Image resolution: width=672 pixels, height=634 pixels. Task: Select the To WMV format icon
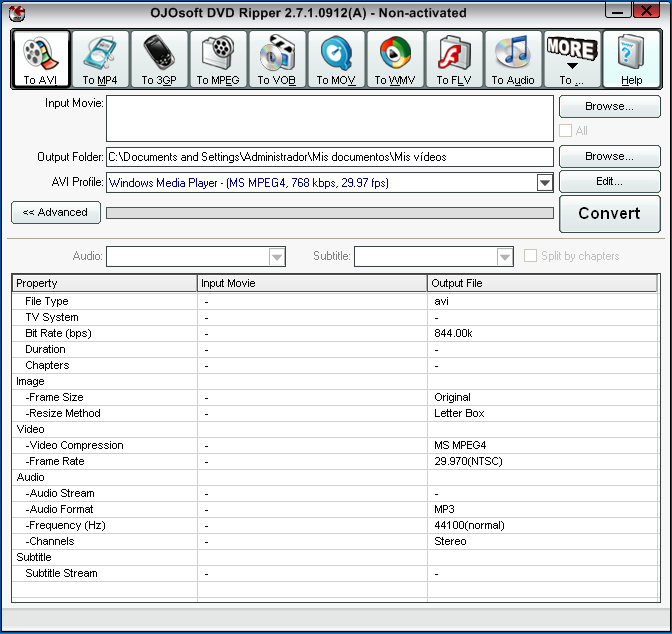point(395,59)
